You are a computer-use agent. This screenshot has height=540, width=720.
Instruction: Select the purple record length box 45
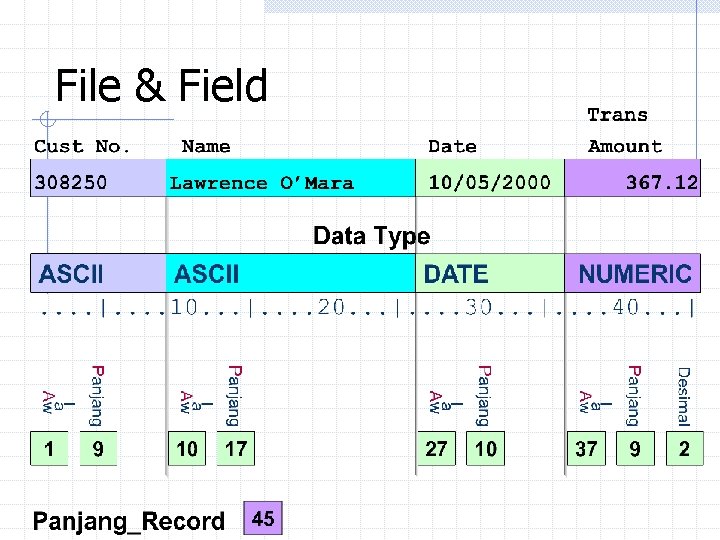coord(263,518)
